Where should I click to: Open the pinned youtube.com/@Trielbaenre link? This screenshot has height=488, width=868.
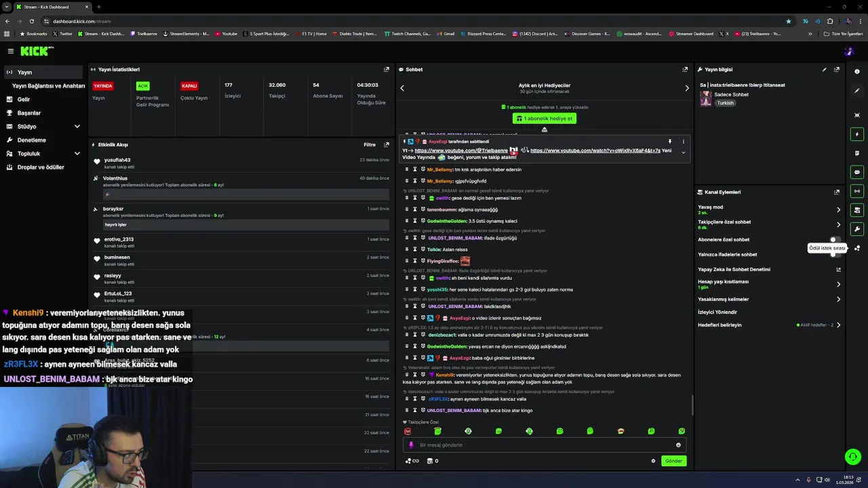click(461, 150)
